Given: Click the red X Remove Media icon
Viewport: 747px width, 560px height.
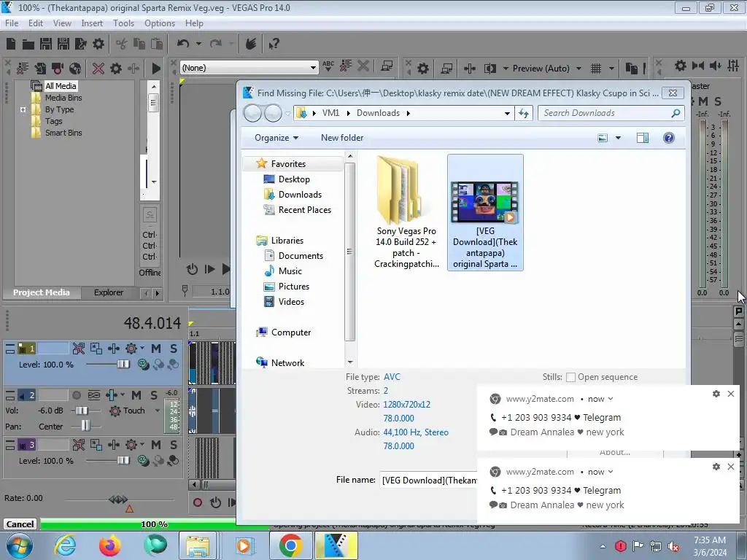Looking at the screenshot, I should (98, 68).
